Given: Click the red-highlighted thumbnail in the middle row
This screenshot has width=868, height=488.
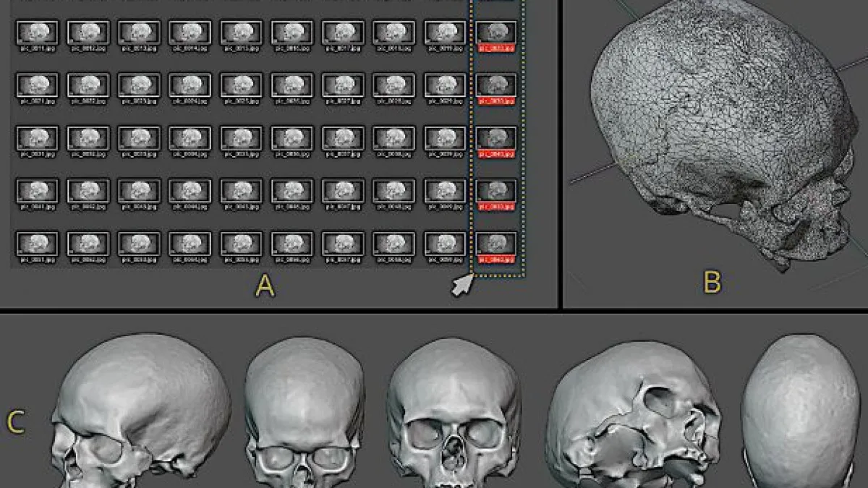Looking at the screenshot, I should pyautogui.click(x=496, y=138).
